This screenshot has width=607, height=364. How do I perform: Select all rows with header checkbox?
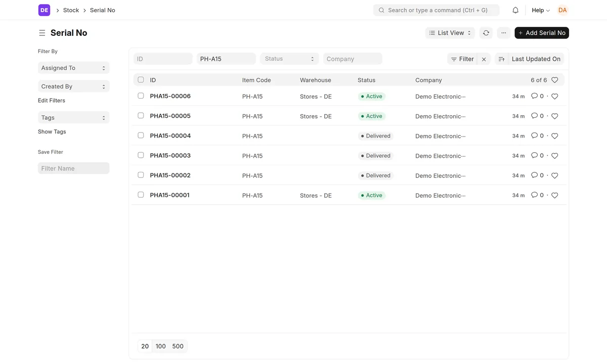pos(141,80)
